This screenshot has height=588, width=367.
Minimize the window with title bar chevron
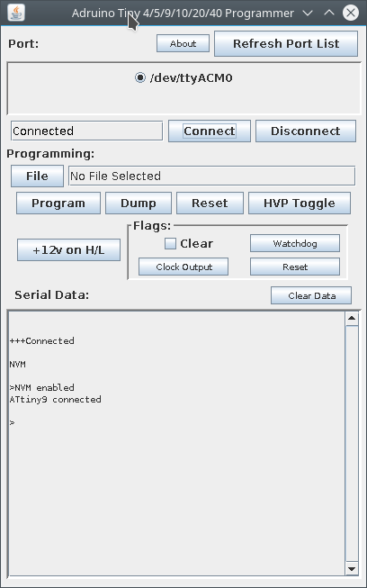pos(308,14)
